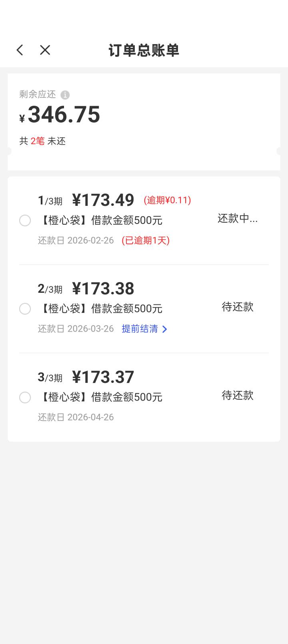Select the 2/3期 installment radio button
288x644 pixels.
[25, 309]
